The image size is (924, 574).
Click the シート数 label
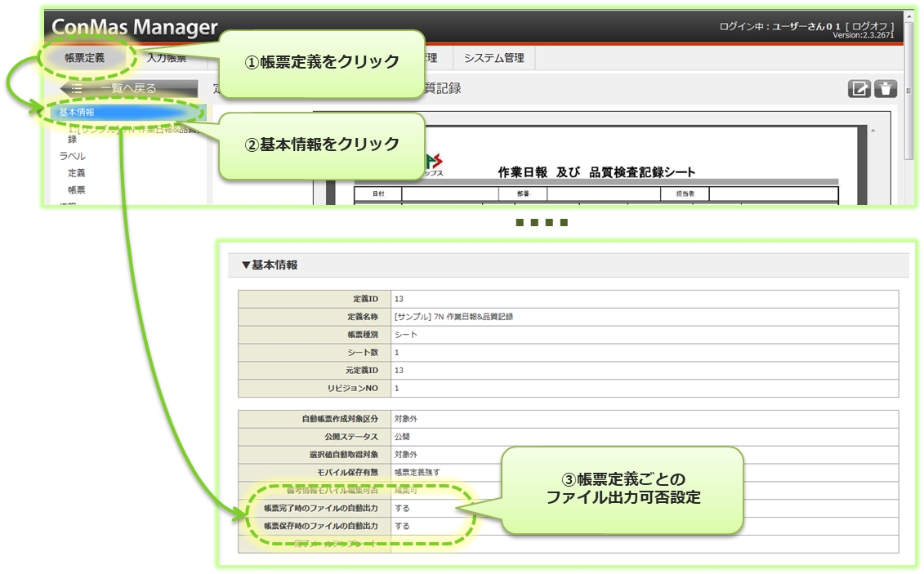click(x=363, y=353)
